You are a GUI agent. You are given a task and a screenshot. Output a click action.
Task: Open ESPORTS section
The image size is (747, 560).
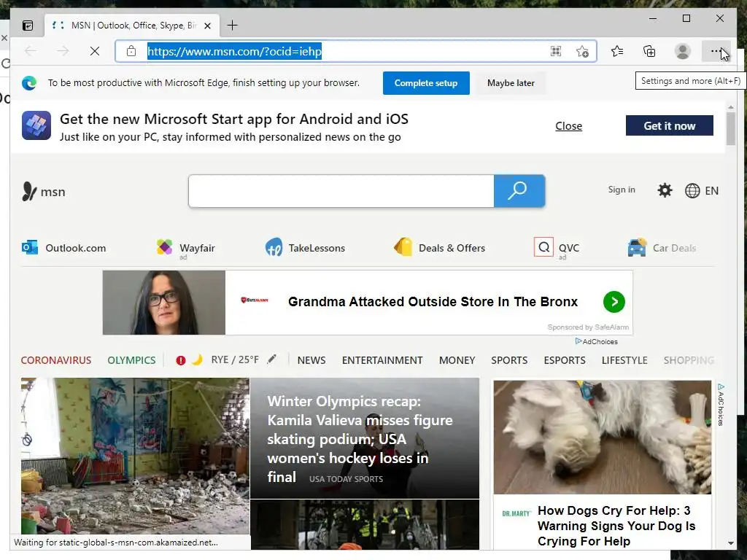565,360
